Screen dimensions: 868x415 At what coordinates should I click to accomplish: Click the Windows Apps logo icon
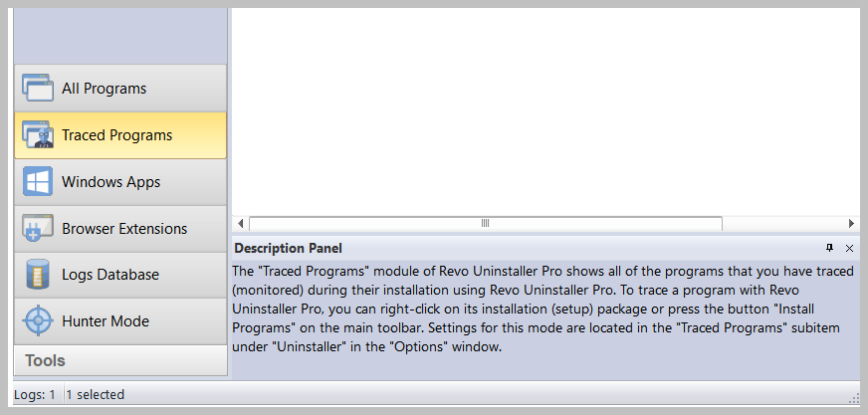click(x=38, y=182)
